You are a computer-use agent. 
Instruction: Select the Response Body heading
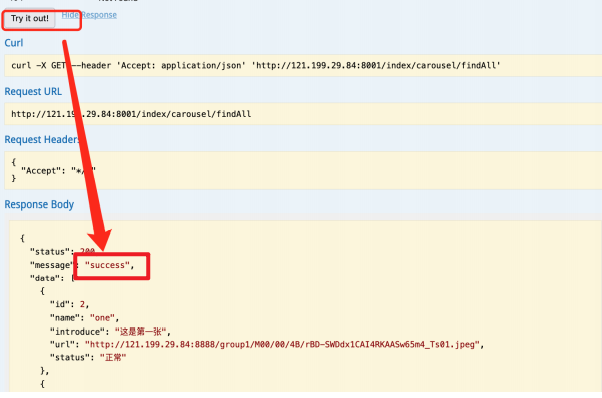coord(39,205)
